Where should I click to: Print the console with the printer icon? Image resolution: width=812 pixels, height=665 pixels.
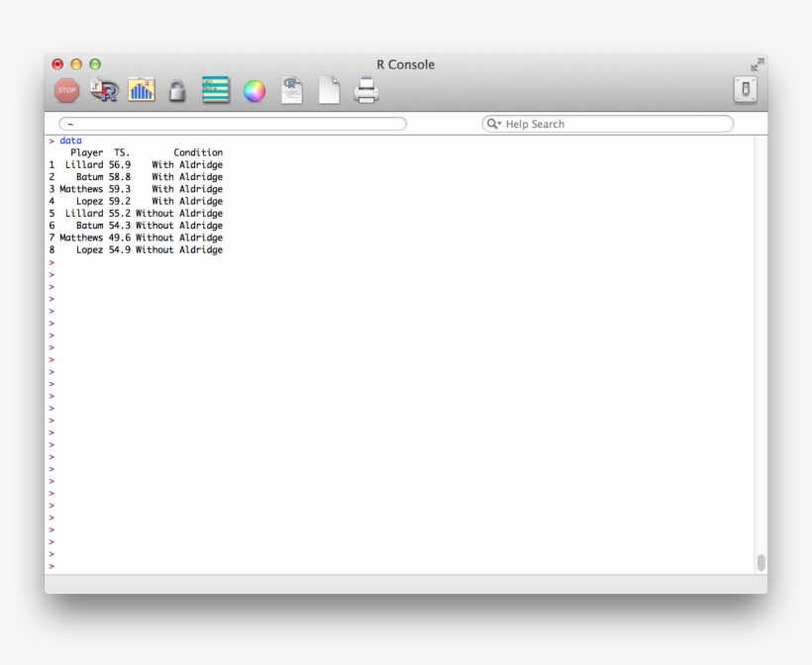tap(365, 91)
